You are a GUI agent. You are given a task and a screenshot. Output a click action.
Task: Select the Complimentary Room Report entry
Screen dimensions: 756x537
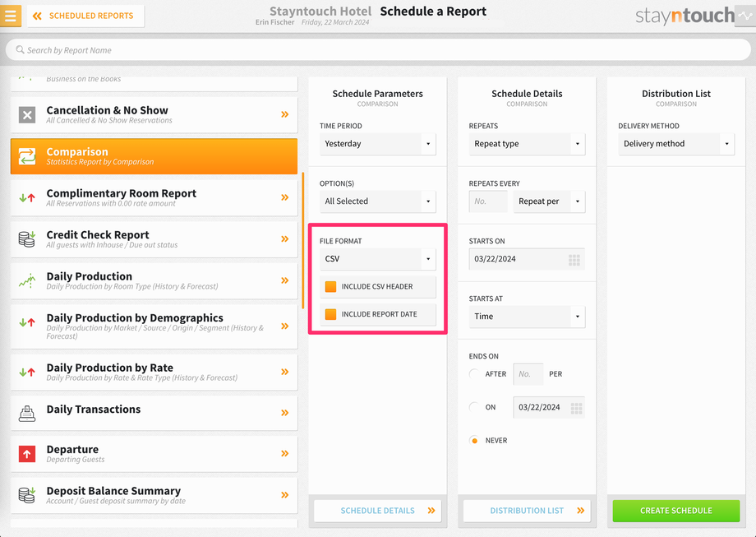tap(154, 198)
